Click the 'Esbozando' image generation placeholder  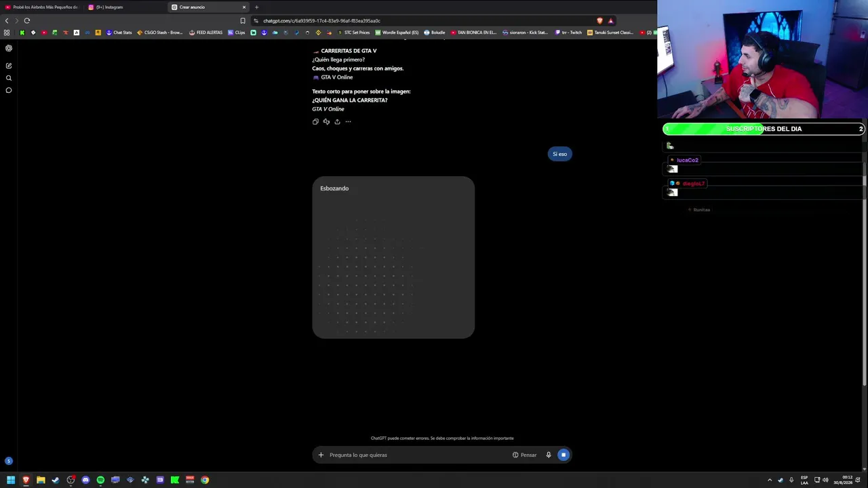393,258
